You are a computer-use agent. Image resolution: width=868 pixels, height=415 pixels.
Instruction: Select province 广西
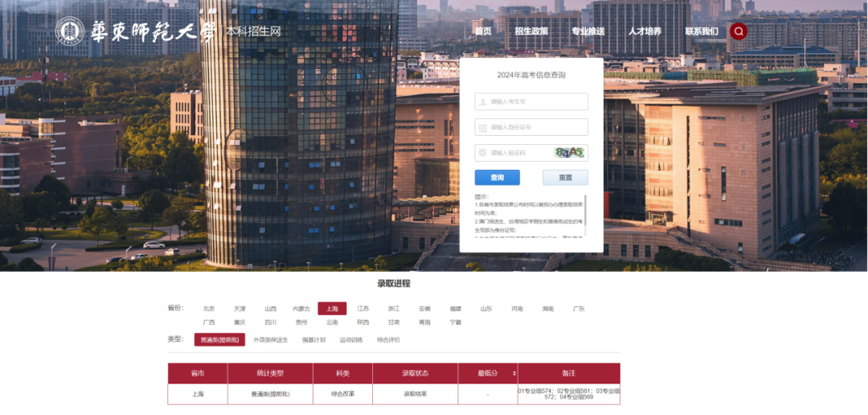(x=209, y=322)
